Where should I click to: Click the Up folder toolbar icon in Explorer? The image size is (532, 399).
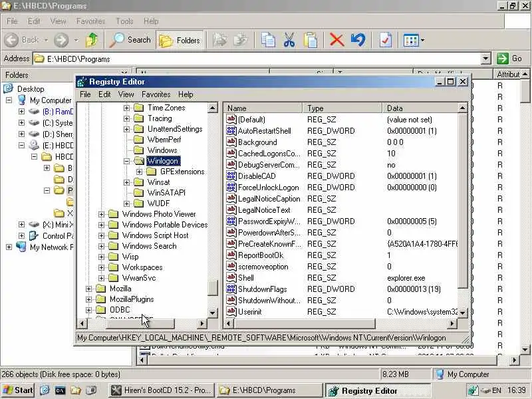pyautogui.click(x=92, y=40)
